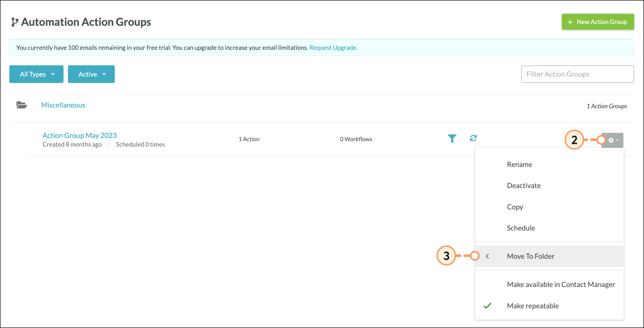Click the 1 Action count text

(249, 139)
